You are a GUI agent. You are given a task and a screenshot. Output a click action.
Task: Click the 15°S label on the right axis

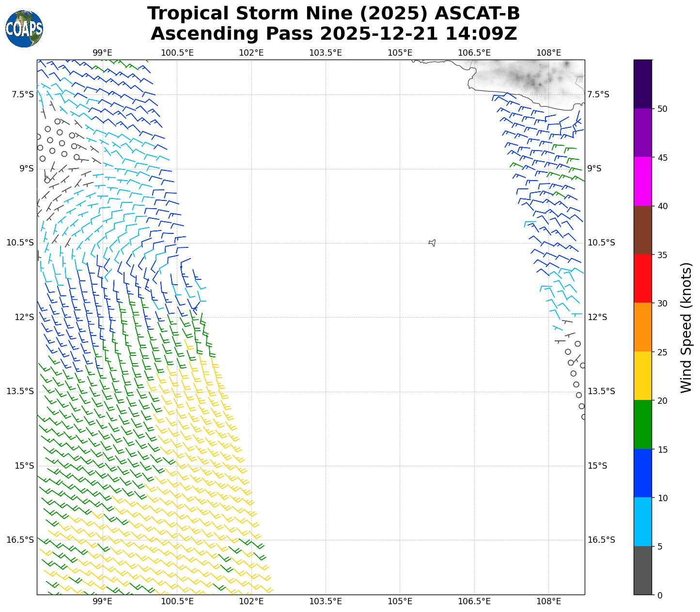(597, 466)
